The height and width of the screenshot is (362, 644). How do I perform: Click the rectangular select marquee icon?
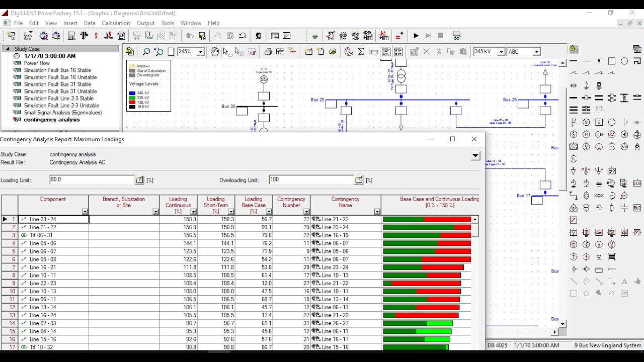252,52
